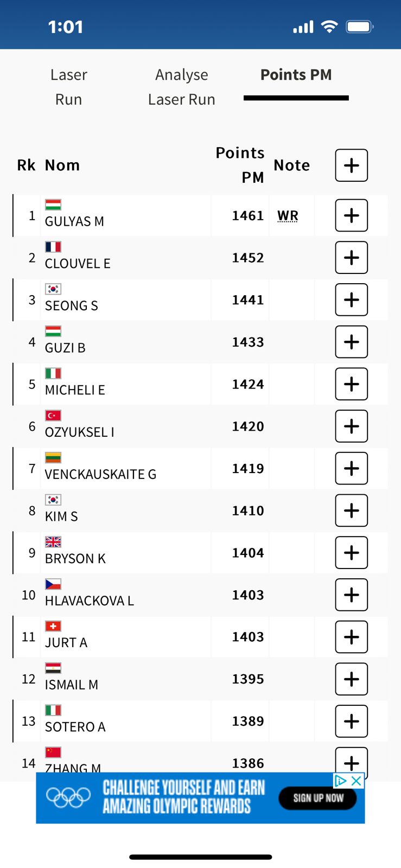The image size is (401, 868).
Task: Expand VENCKAUSKAITE G row
Action: (x=351, y=468)
